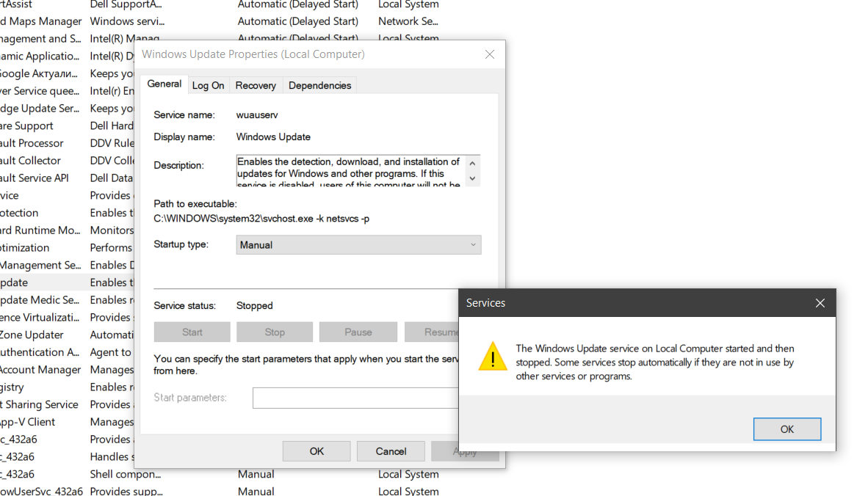Select 'Management Se...' service row
The image size is (868, 496).
tap(40, 266)
